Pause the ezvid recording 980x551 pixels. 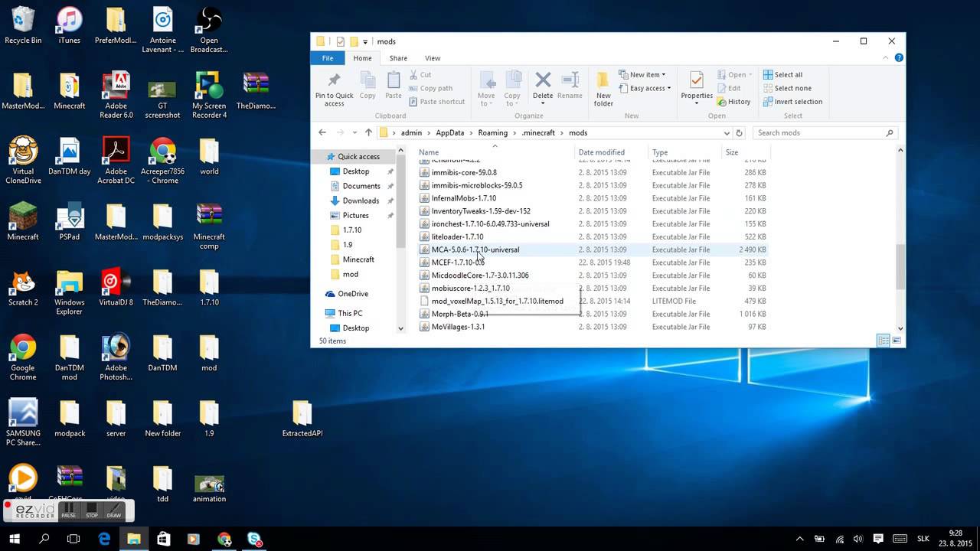click(69, 510)
